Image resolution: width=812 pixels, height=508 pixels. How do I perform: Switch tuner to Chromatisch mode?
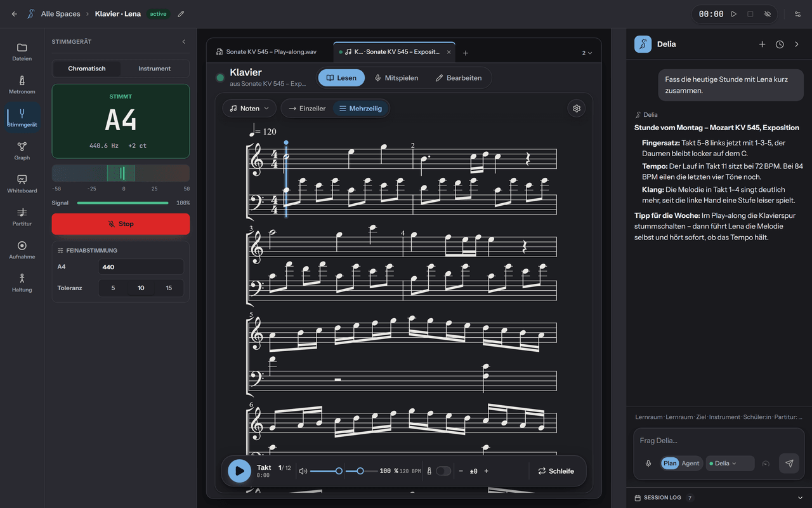pyautogui.click(x=87, y=69)
